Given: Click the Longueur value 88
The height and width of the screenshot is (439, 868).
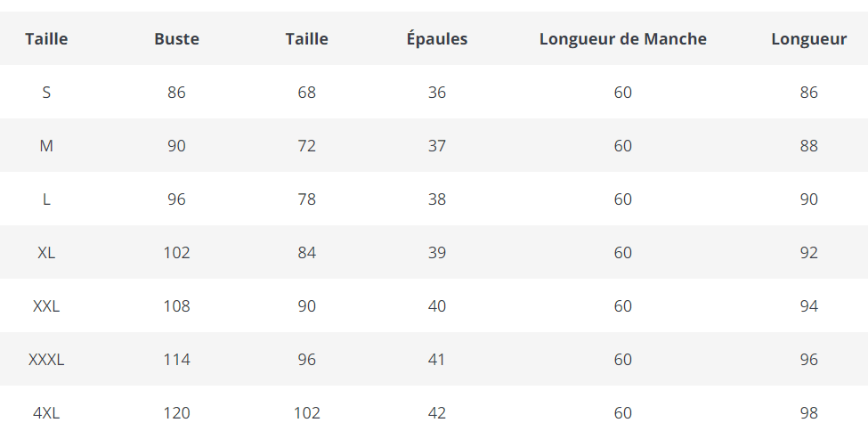Looking at the screenshot, I should tap(808, 145).
